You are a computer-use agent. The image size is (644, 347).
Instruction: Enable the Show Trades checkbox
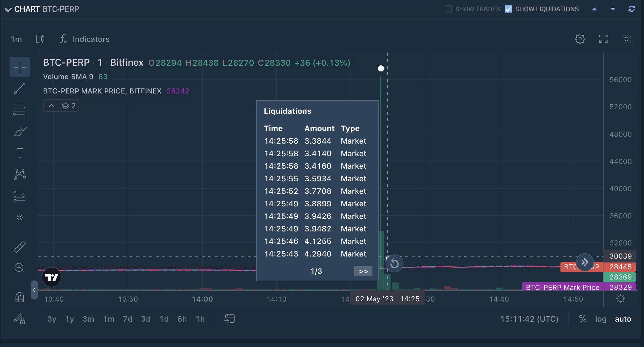[x=448, y=9]
